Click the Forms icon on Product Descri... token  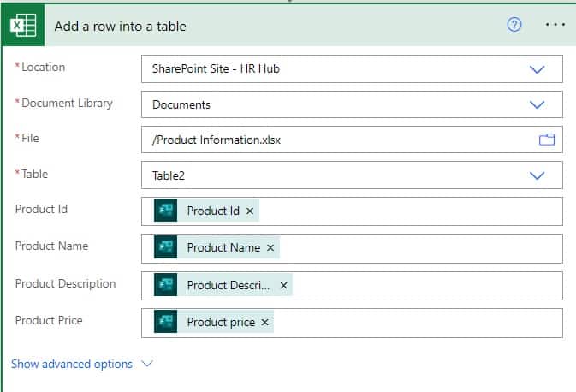point(166,284)
